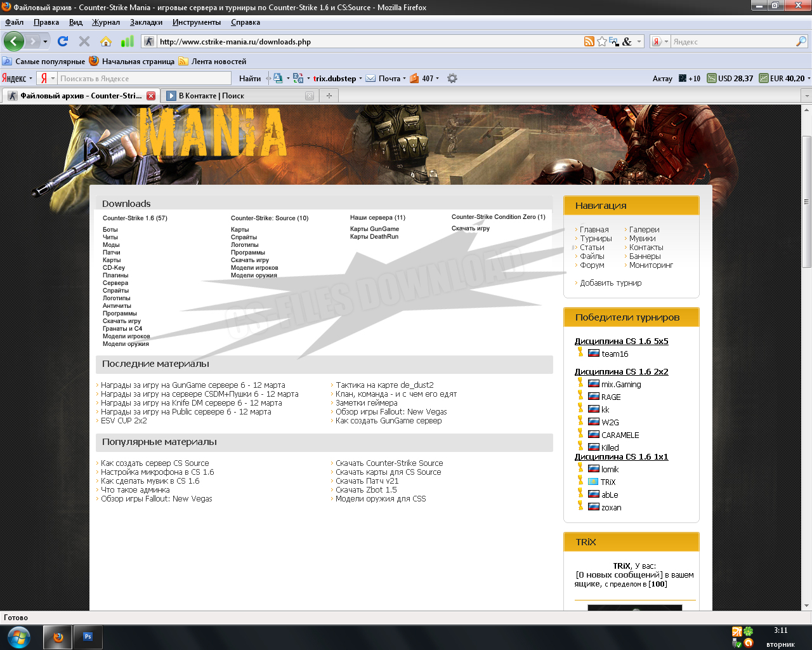Expand the Почта dropdown arrow

[x=405, y=78]
